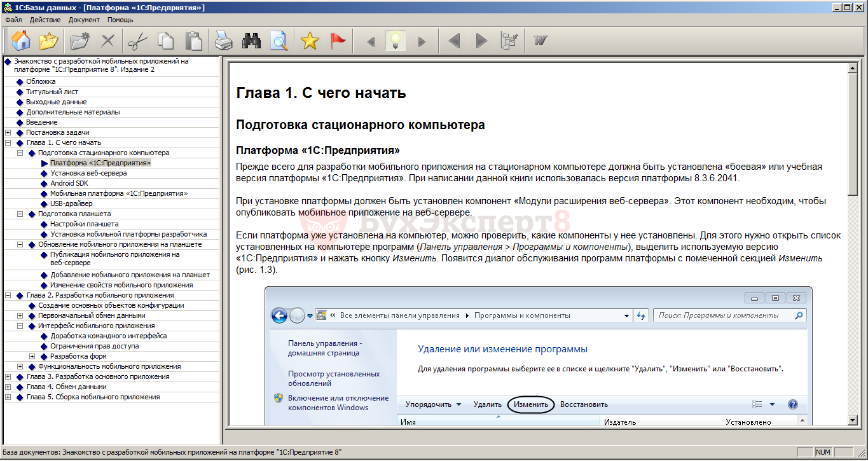
Task: Open the Документ menu
Action: coord(84,20)
